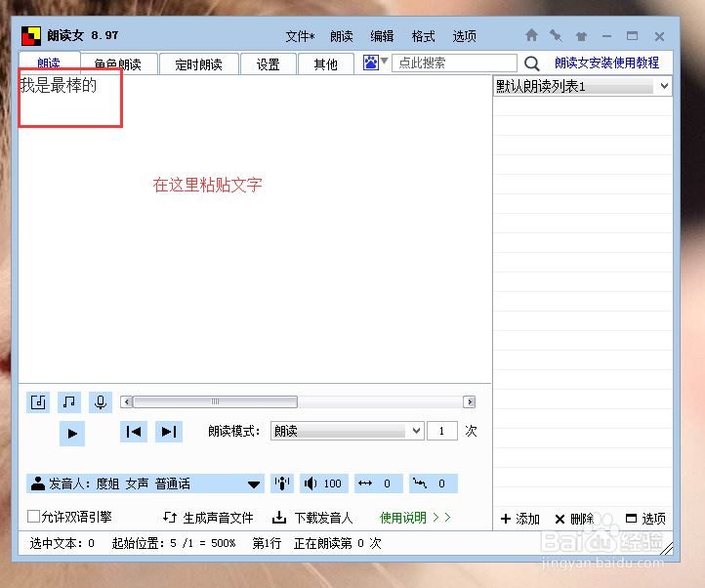Image resolution: width=705 pixels, height=588 pixels.
Task: Click the pin window icon
Action: pos(557,35)
